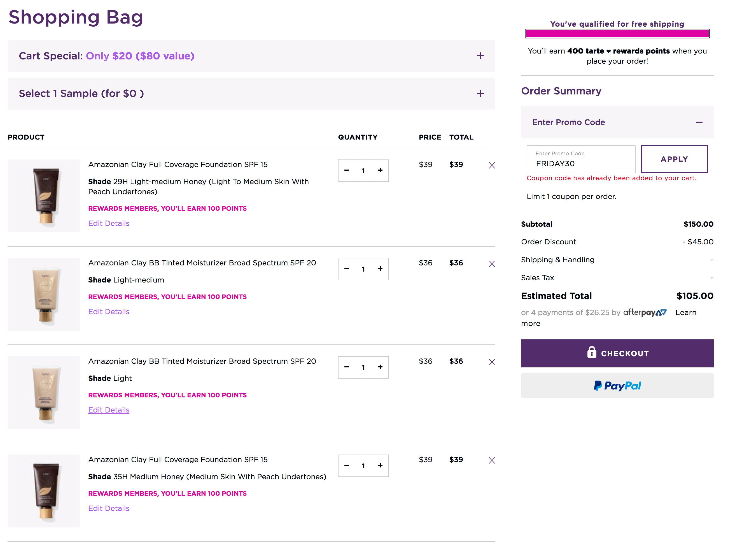Select the quantity value of 35H foundation
Image resolution: width=756 pixels, height=542 pixels.
(x=363, y=466)
